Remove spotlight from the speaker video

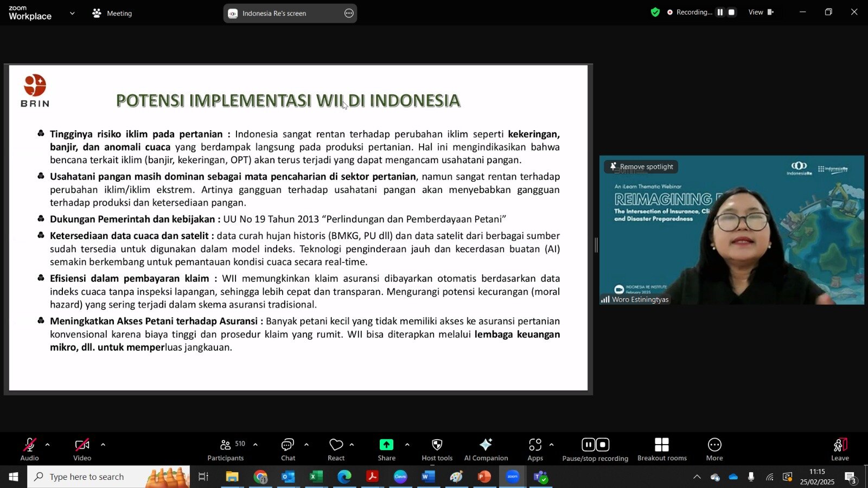coord(641,166)
